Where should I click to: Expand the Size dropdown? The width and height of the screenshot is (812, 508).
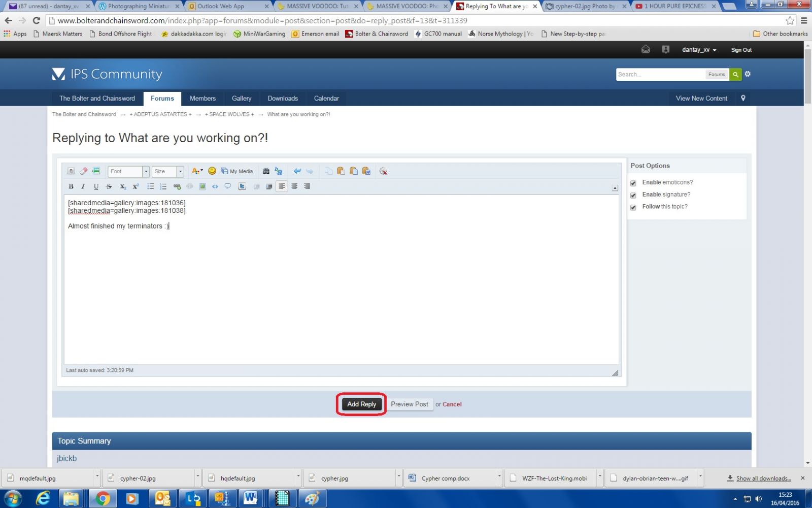[x=168, y=172]
